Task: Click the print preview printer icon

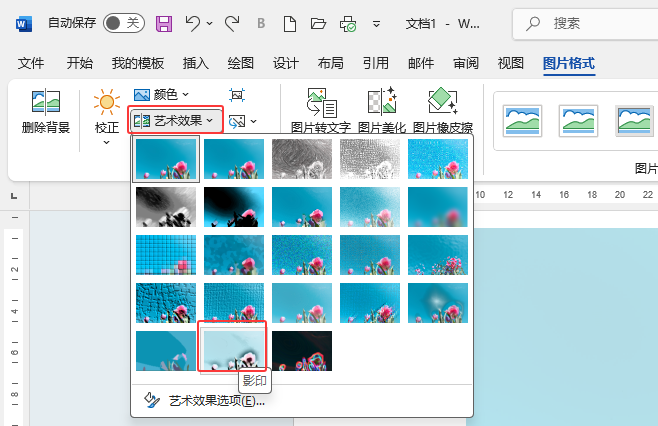Action: [x=348, y=24]
